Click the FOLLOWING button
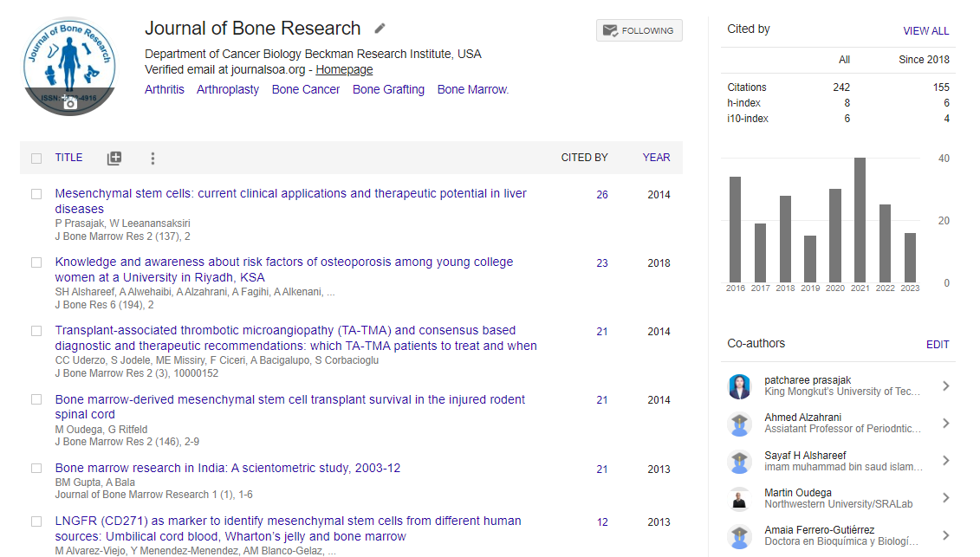Viewport: 980px width, 557px height. (x=639, y=30)
